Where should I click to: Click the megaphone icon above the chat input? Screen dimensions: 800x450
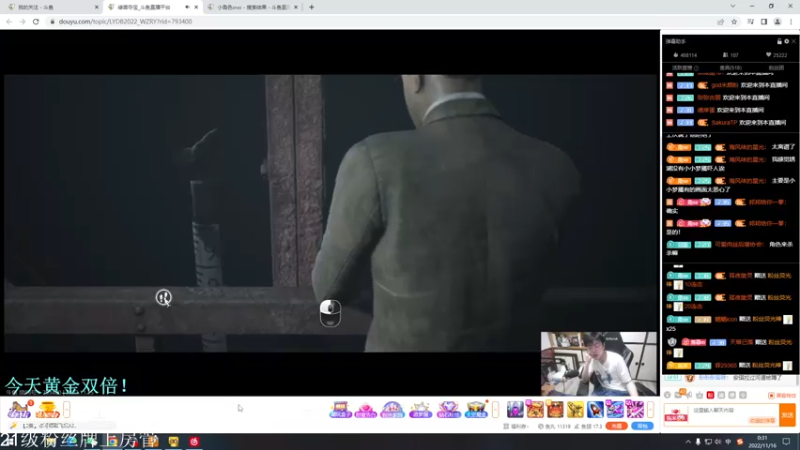click(x=689, y=395)
